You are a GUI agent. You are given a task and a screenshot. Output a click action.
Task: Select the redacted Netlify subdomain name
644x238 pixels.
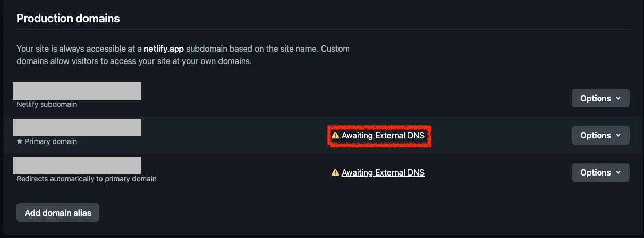[x=77, y=91]
